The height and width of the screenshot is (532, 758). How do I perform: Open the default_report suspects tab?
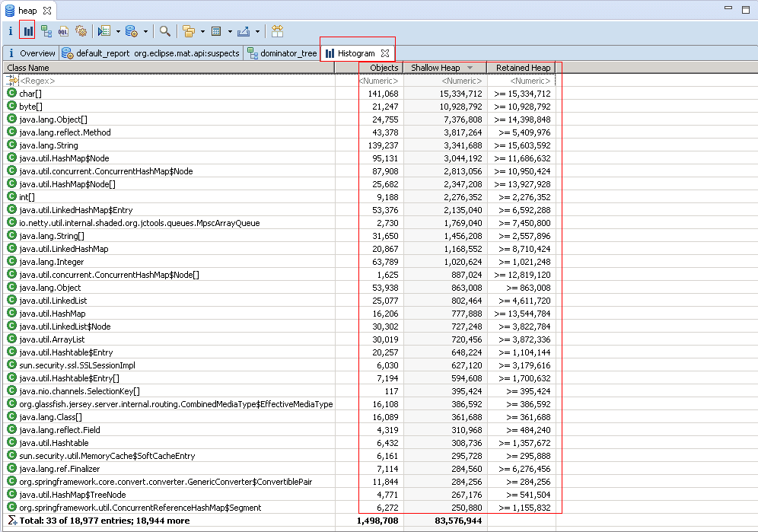151,53
